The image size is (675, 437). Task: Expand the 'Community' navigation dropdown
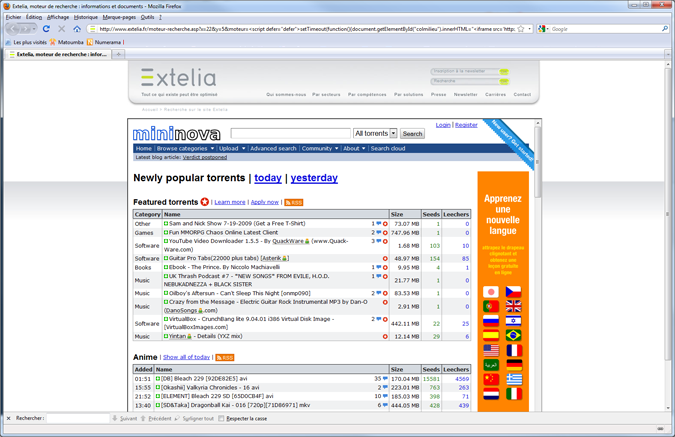319,148
